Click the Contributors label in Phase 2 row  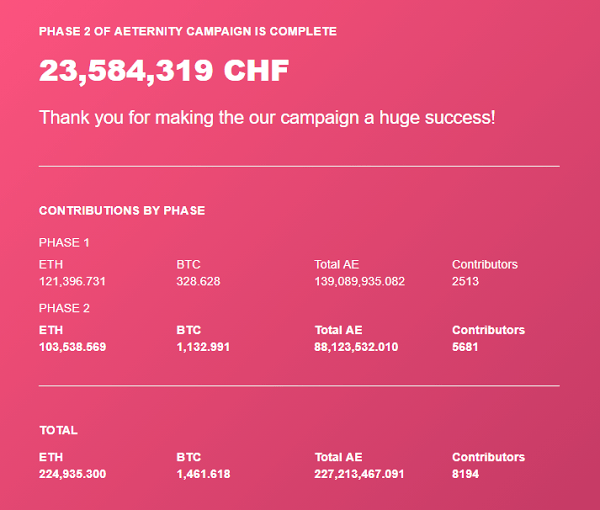pyautogui.click(x=488, y=330)
